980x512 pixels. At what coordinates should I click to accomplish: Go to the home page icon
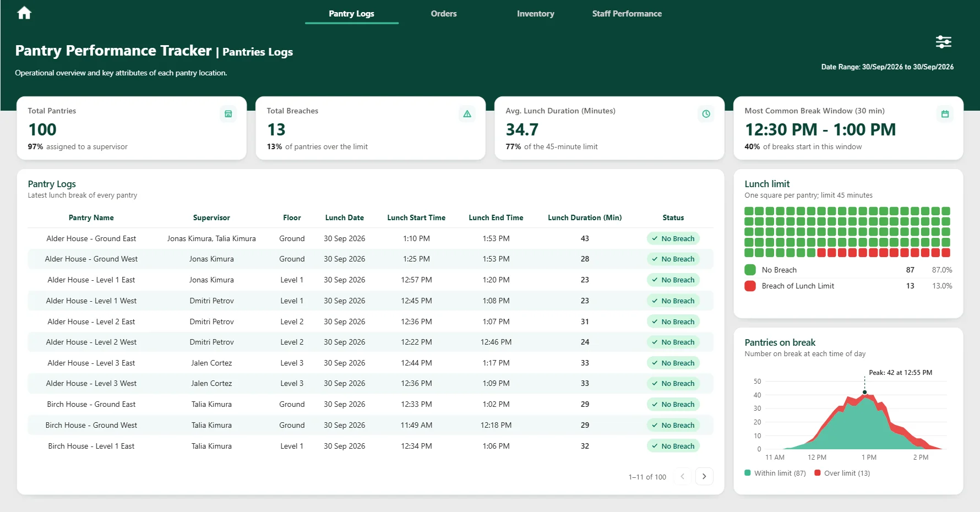click(x=24, y=13)
